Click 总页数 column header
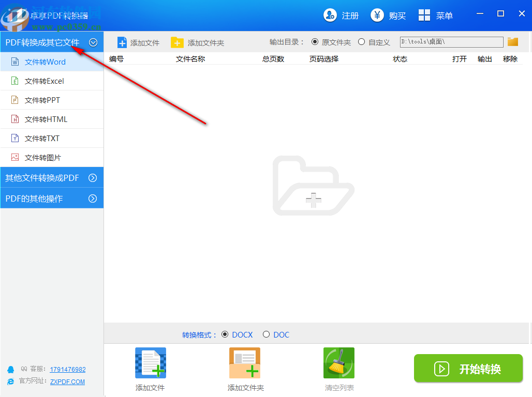The width and height of the screenshot is (532, 397). [x=273, y=59]
